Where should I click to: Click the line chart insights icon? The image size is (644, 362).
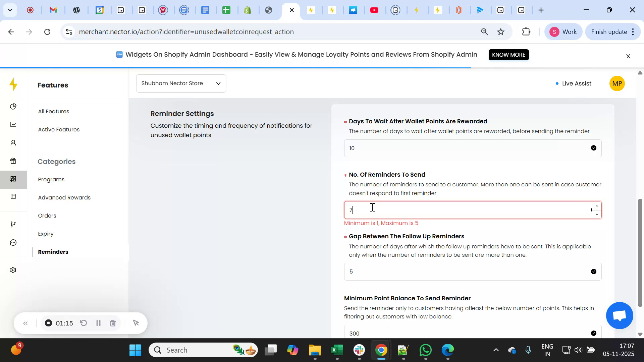13,124
